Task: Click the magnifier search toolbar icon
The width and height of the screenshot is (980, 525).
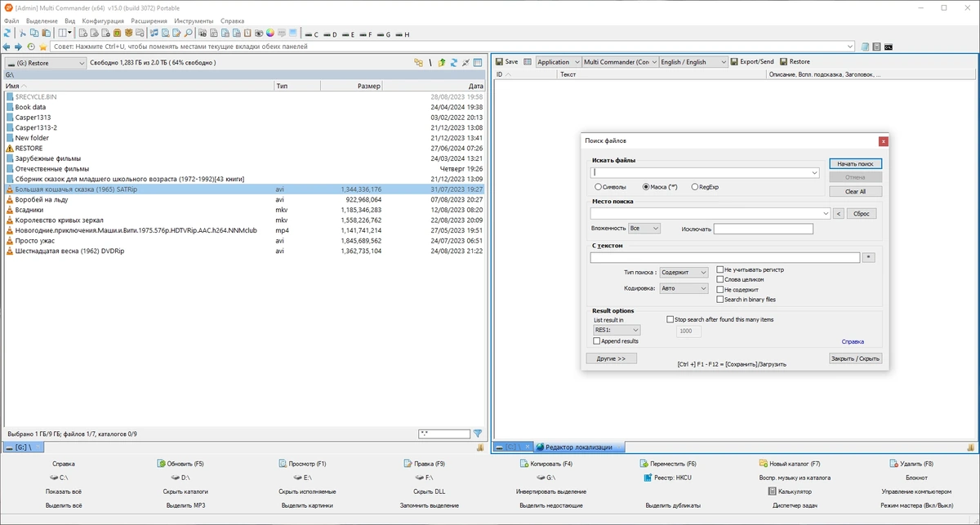Action: (x=188, y=33)
